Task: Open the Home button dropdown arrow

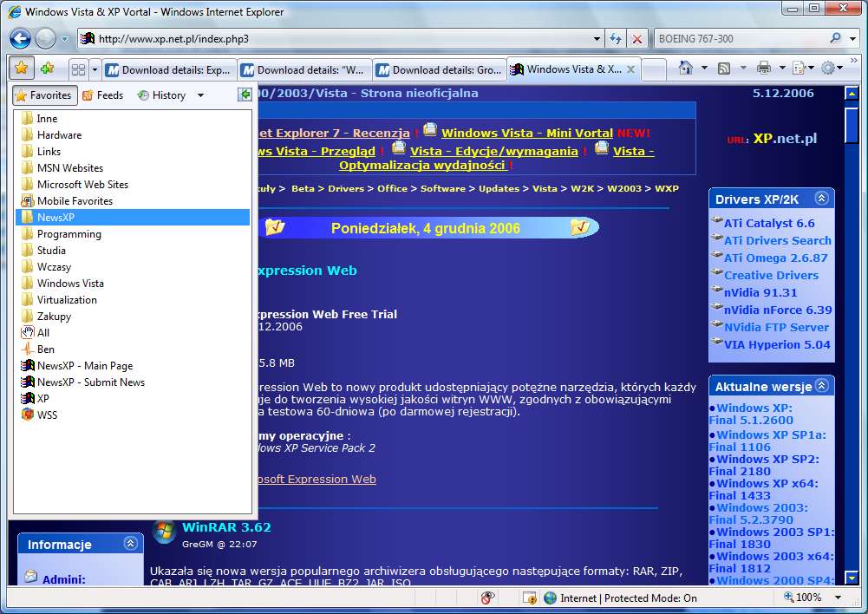Action: tap(704, 69)
